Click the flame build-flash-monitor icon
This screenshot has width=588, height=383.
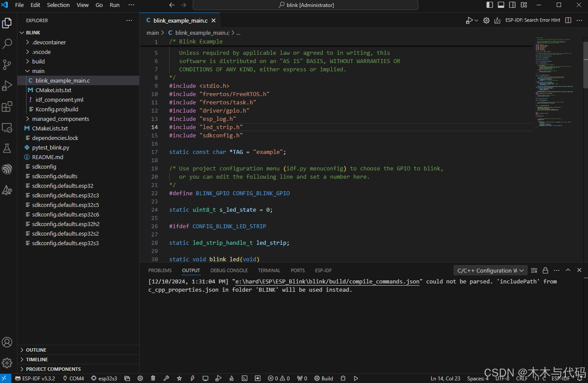click(x=232, y=378)
